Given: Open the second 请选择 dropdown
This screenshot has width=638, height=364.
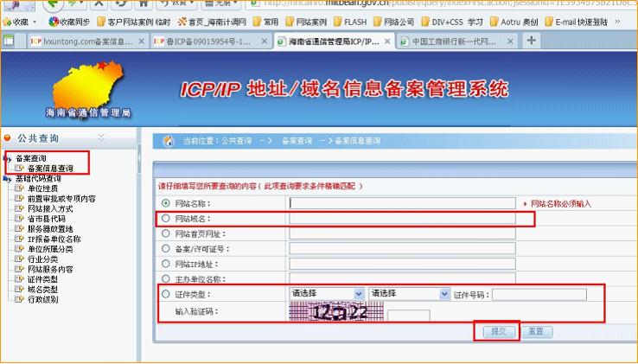Looking at the screenshot, I should pyautogui.click(x=408, y=294).
